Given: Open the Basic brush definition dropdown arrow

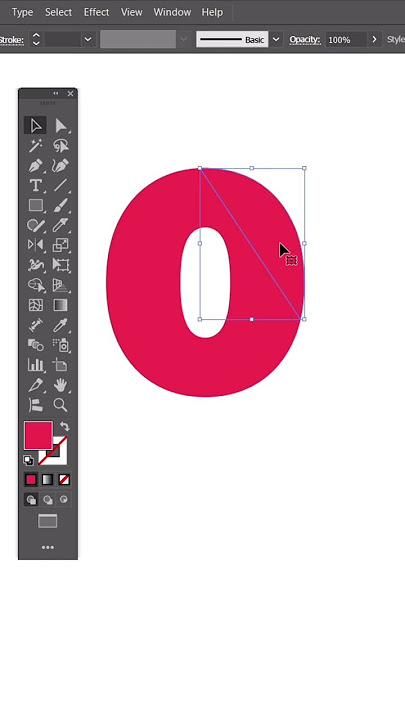Looking at the screenshot, I should (x=276, y=39).
